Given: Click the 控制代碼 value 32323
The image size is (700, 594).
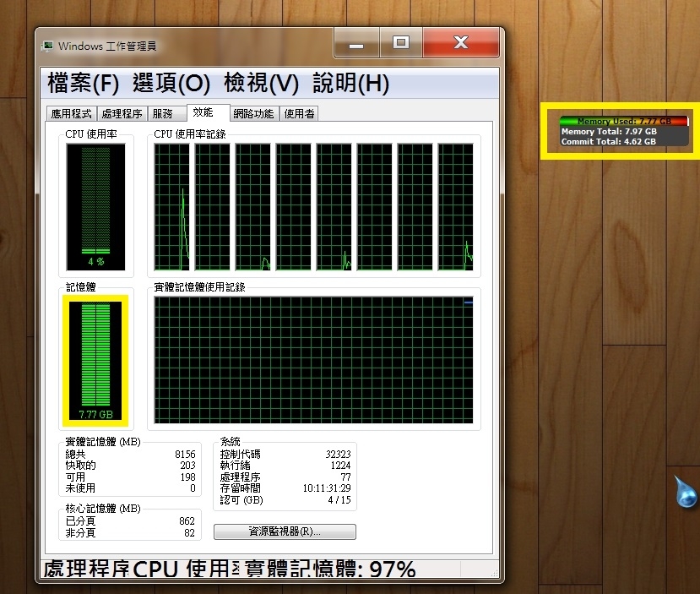Looking at the screenshot, I should (338, 455).
